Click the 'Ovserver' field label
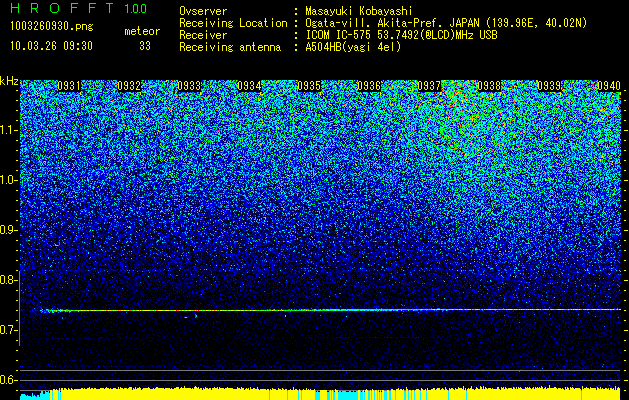The width and height of the screenshot is (629, 400). [203, 11]
